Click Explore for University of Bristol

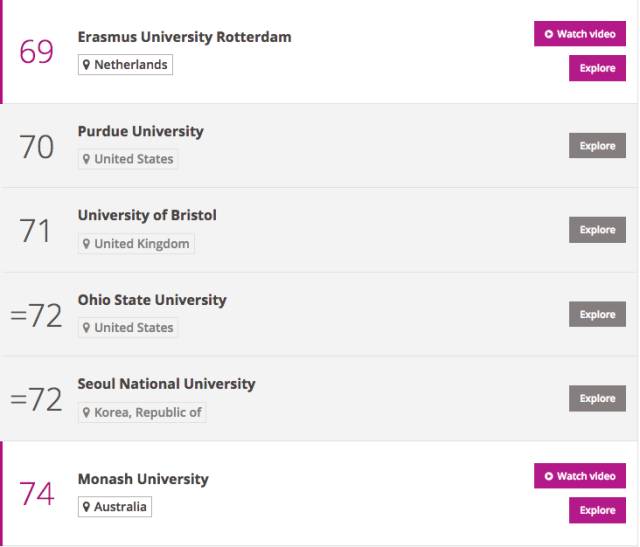point(597,230)
